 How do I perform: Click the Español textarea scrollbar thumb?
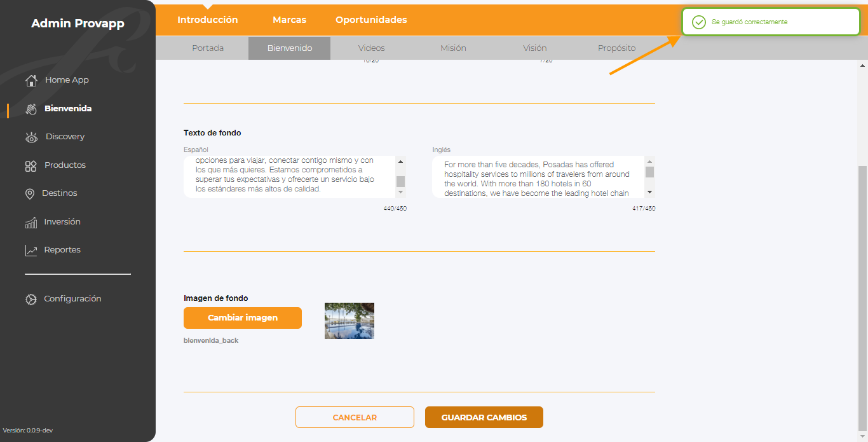pyautogui.click(x=400, y=182)
